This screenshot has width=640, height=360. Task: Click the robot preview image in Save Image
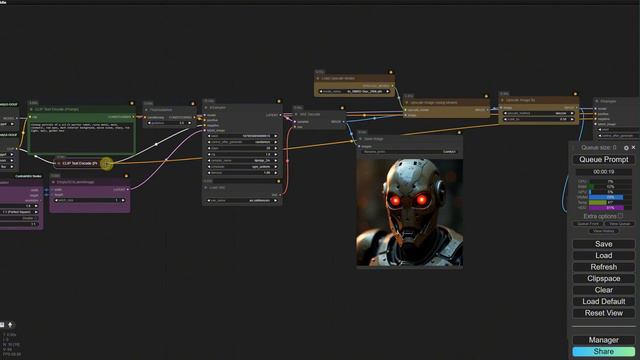(409, 213)
